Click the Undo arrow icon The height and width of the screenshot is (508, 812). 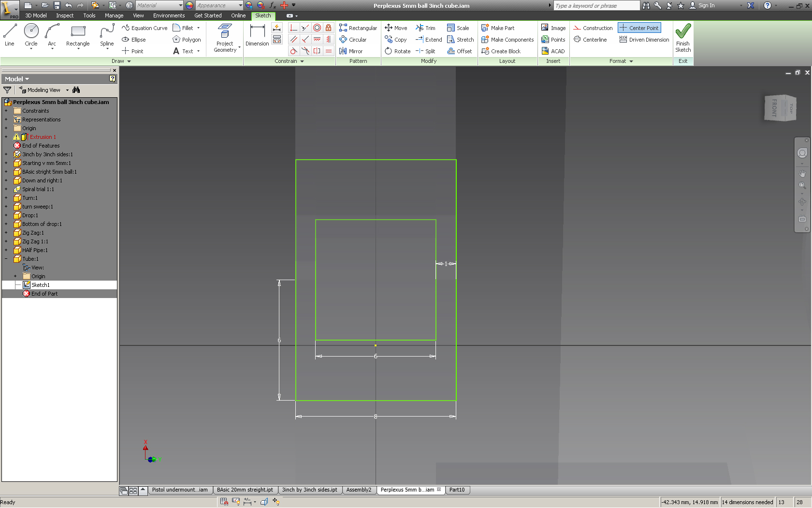point(68,5)
